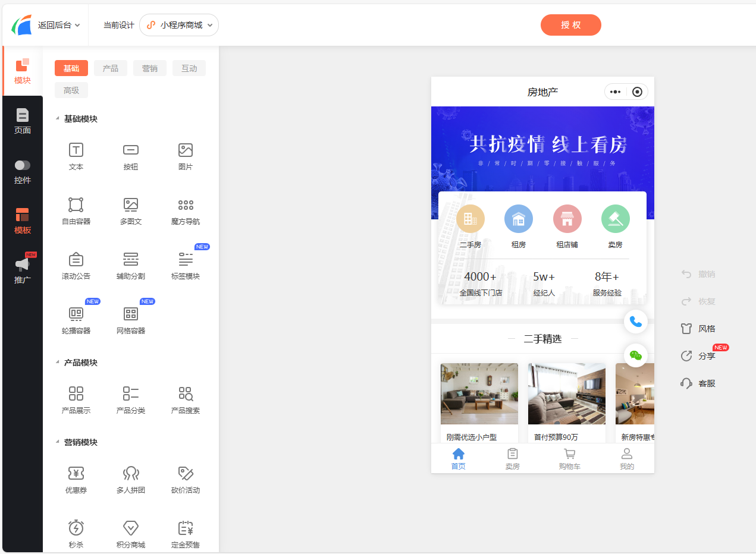Open the 小程序商城 design dropdown

click(x=179, y=25)
